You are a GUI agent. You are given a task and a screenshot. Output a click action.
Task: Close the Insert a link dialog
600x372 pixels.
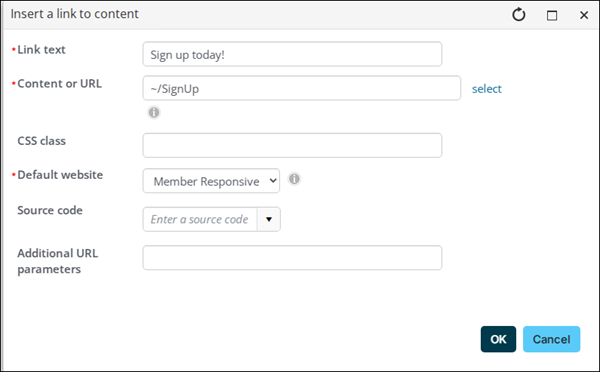tap(584, 15)
